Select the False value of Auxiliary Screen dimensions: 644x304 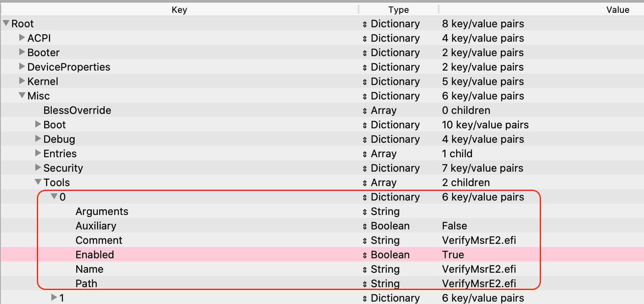(454, 226)
